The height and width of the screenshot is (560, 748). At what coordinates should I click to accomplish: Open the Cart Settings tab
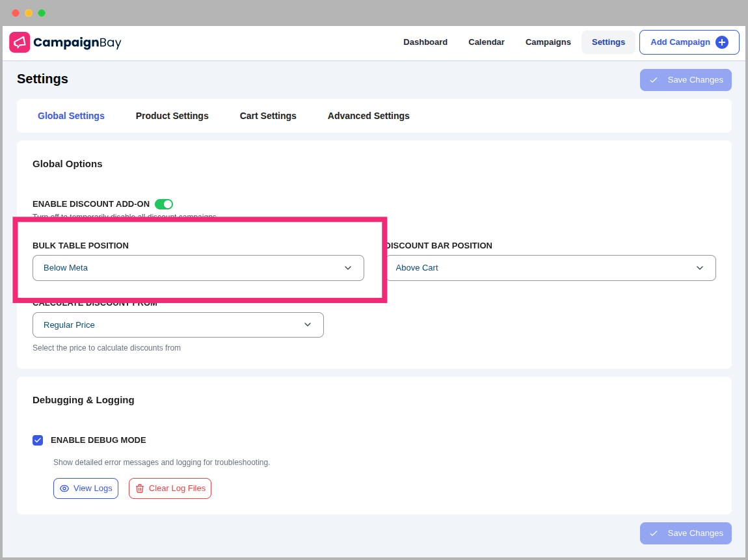268,116
